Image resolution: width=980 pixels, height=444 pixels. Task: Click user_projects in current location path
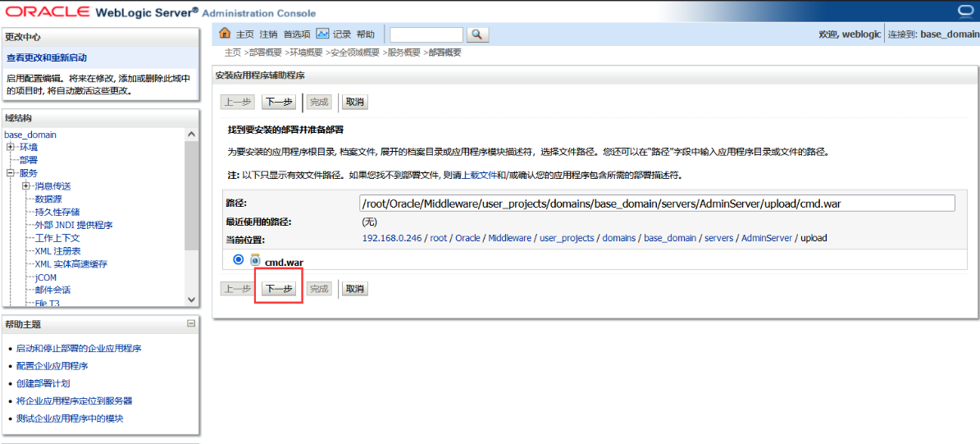pos(567,238)
